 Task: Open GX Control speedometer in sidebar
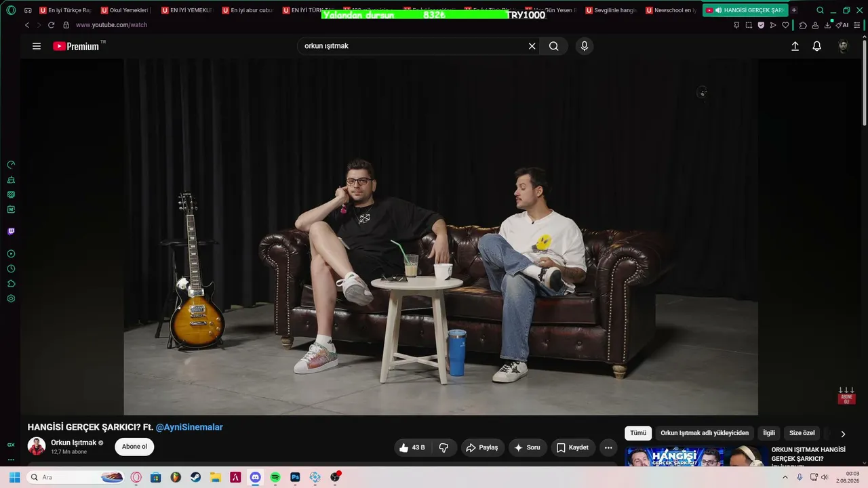point(11,165)
